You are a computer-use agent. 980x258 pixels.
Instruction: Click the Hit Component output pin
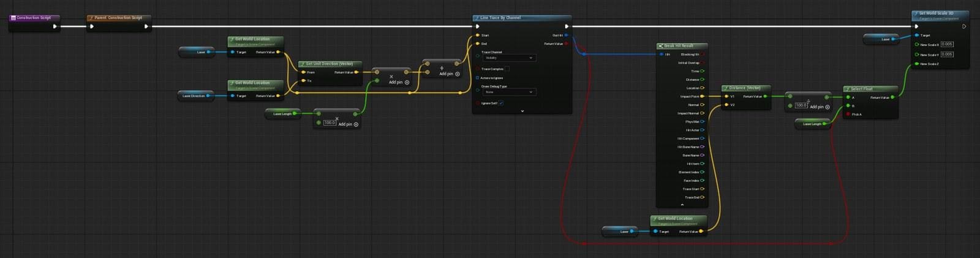point(703,138)
